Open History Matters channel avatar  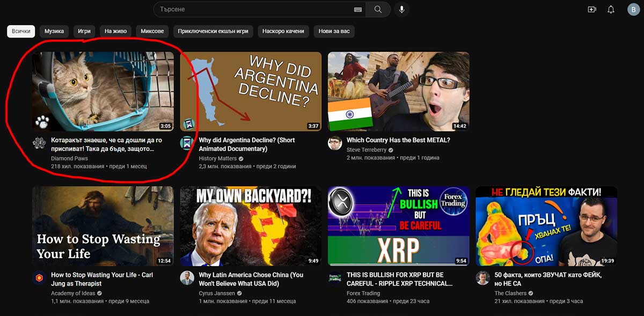[x=187, y=143]
